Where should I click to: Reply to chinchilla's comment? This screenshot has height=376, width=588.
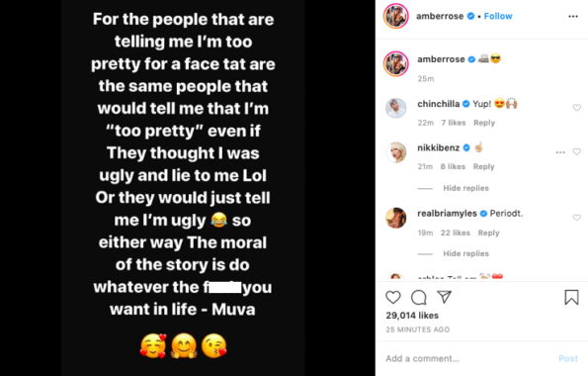tap(484, 123)
